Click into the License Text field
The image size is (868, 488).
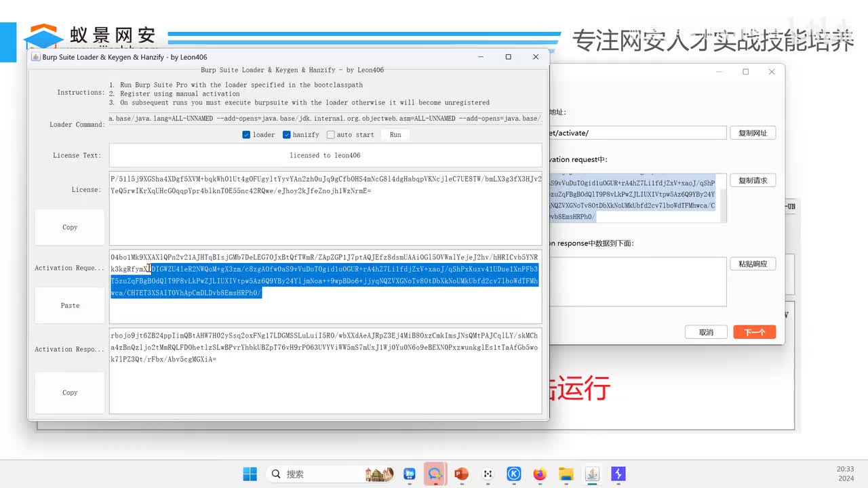325,155
